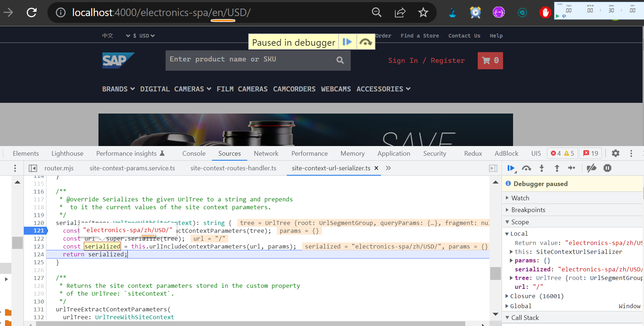The image size is (644, 326).
Task: Click the browser forward arrow
Action: point(8,12)
